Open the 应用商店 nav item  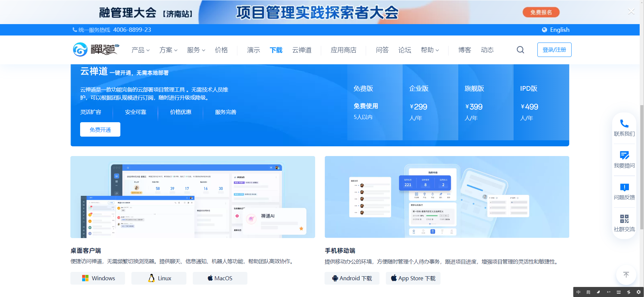click(343, 50)
